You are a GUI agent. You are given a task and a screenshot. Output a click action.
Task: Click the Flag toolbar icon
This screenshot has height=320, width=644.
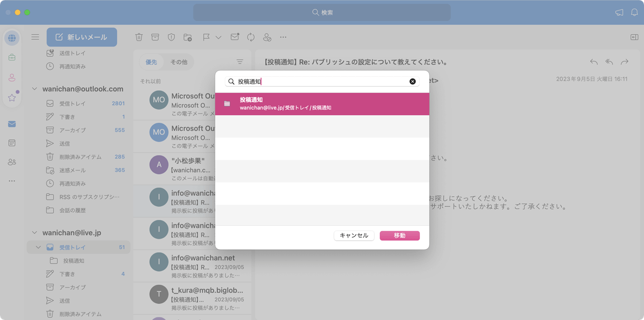click(206, 37)
